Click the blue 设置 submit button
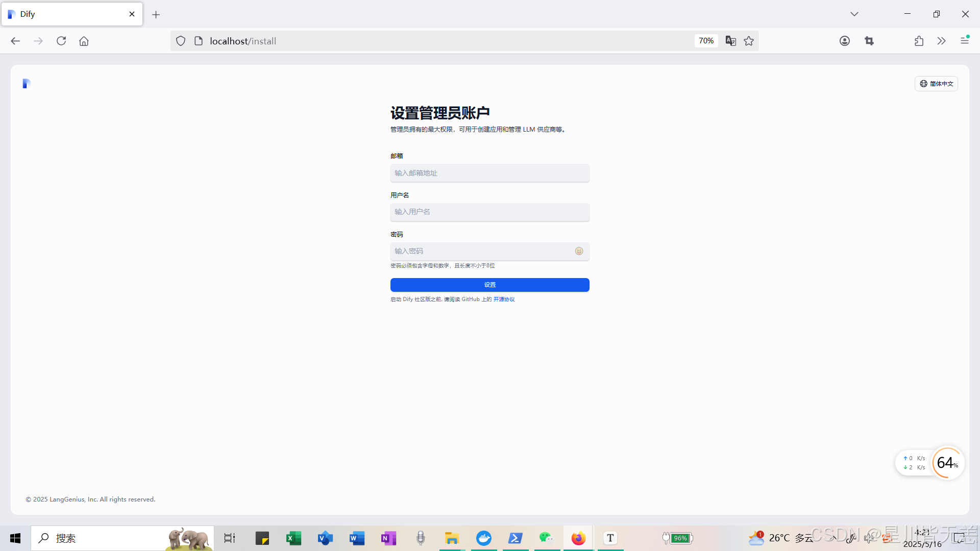 489,285
